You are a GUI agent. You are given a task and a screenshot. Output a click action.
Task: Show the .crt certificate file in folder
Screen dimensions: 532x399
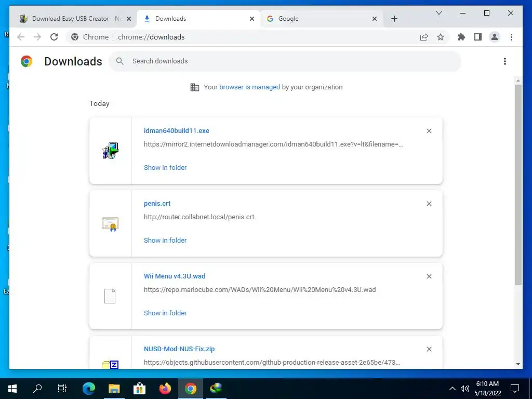[165, 240]
